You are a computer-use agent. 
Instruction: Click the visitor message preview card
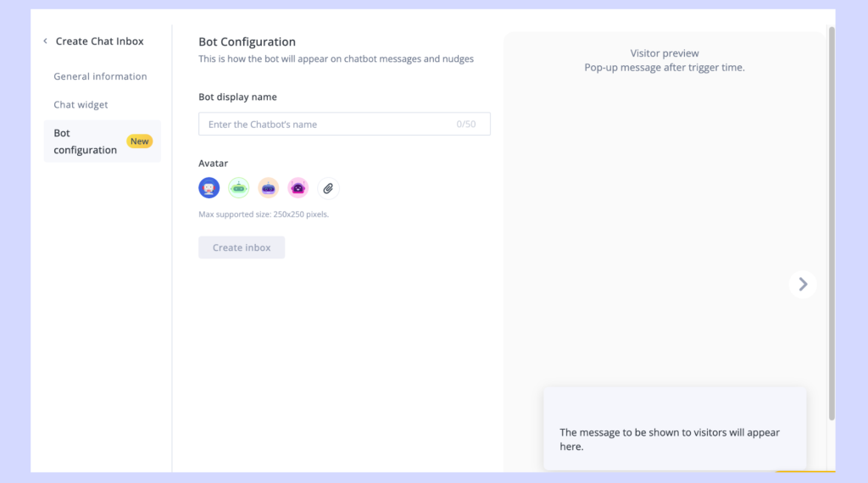coord(674,429)
